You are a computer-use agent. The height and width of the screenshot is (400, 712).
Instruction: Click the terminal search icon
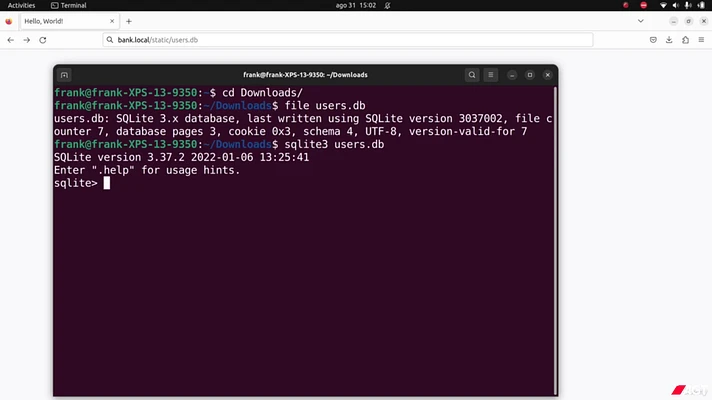472,75
